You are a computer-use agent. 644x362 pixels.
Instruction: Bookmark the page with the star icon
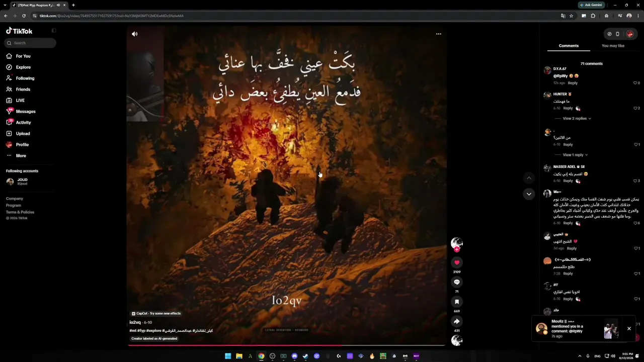pos(572,16)
